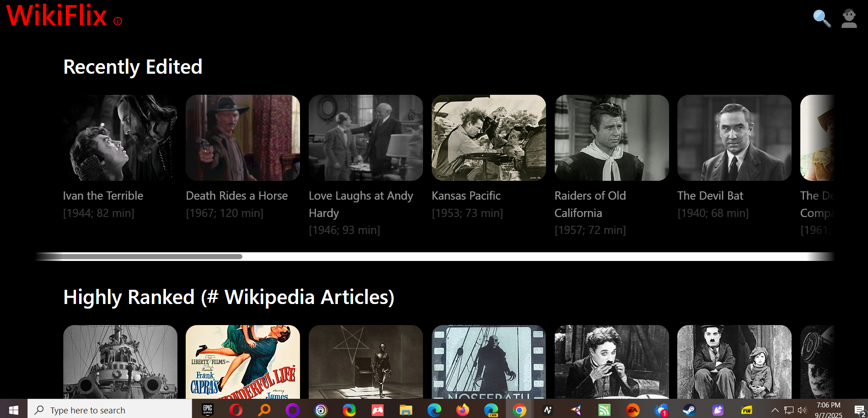This screenshot has height=418, width=868.
Task: Open the Wonderful Life poster thumbnail
Action: coord(243,362)
